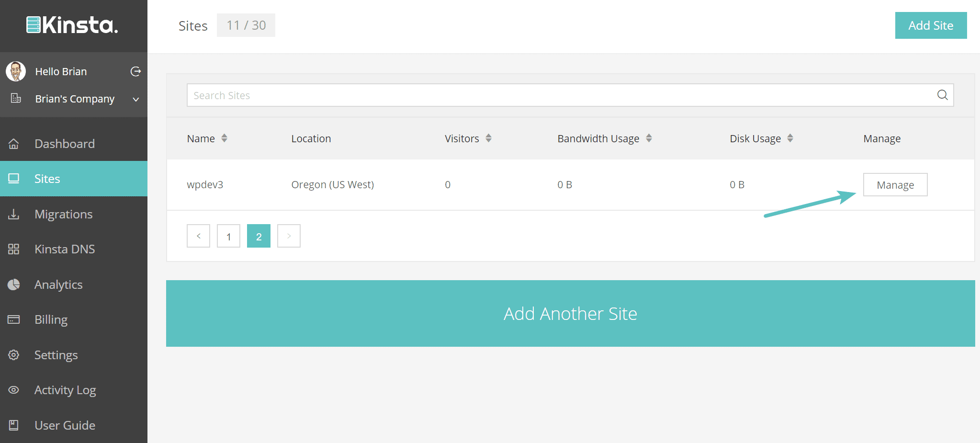Image resolution: width=980 pixels, height=443 pixels.
Task: Click the Kinsta logo
Action: (72, 25)
